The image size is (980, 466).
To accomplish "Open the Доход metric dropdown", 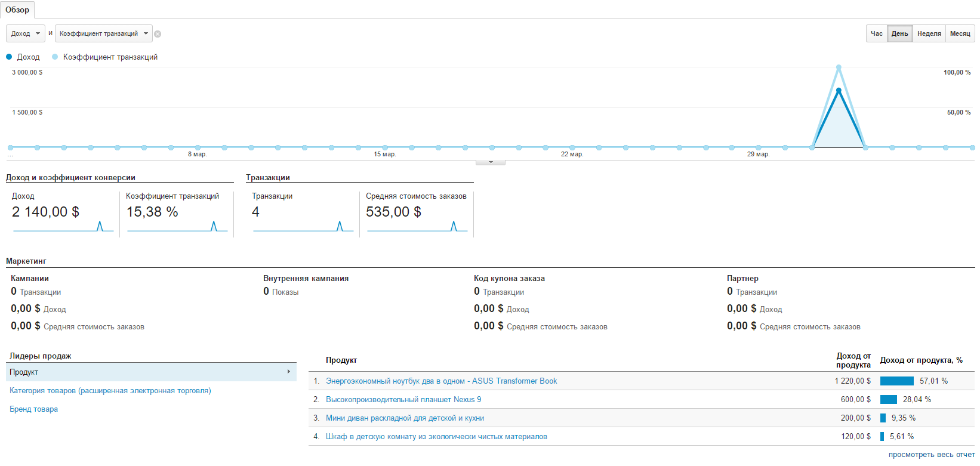I will click(x=26, y=33).
